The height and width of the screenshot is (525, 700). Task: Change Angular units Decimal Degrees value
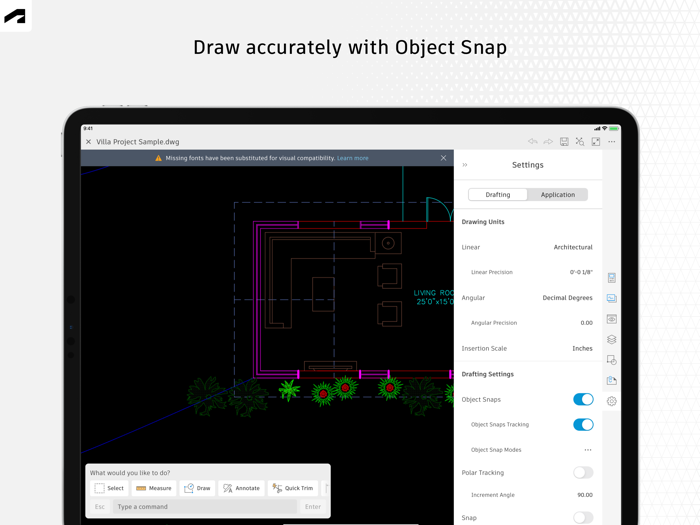pos(567,298)
